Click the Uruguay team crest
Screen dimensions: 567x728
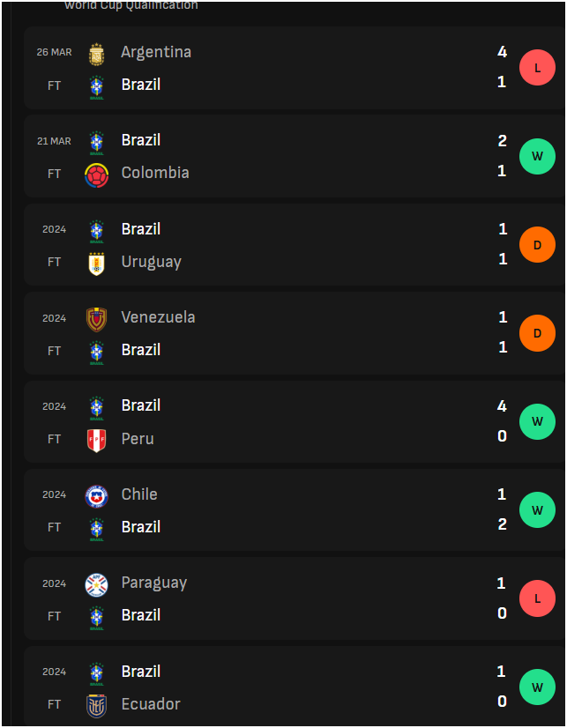coord(97,264)
